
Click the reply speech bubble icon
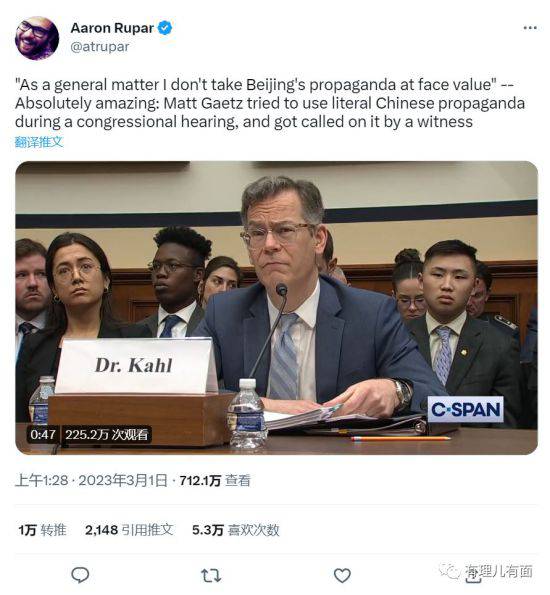click(80, 575)
